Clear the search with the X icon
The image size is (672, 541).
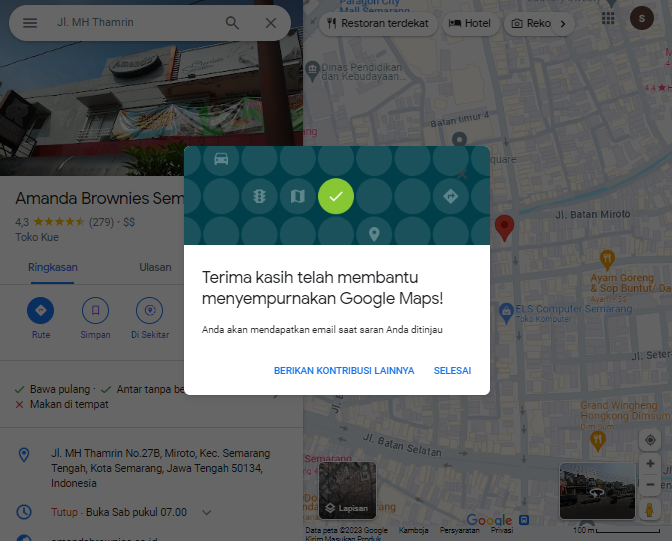[270, 23]
